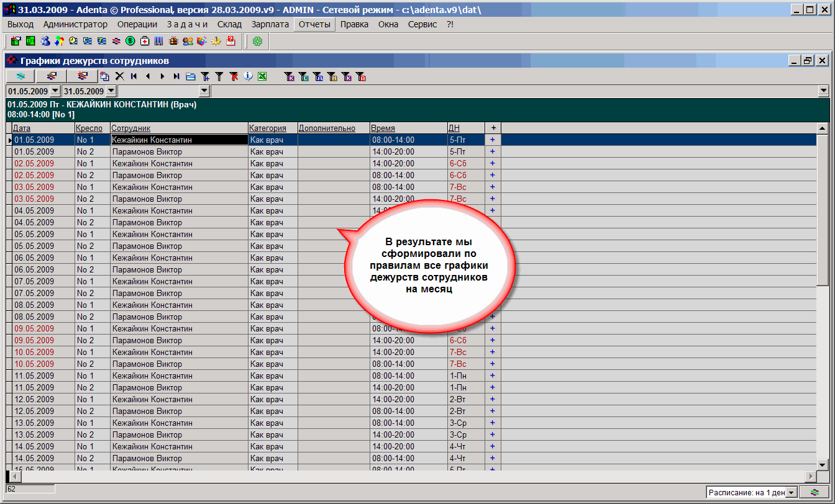Viewport: 835px width, 504px height.
Task: Open the end date 31.05.2009 dropdown
Action: [x=110, y=91]
